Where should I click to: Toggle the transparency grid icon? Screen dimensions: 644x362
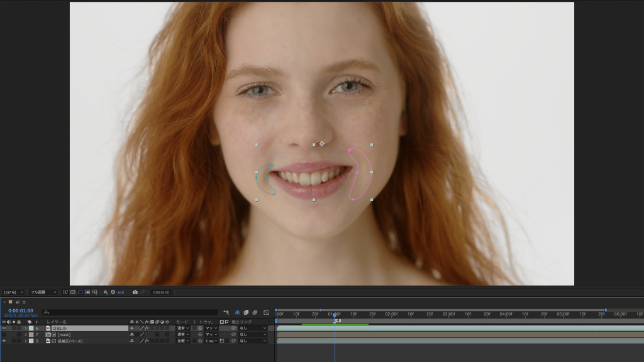click(x=72, y=292)
